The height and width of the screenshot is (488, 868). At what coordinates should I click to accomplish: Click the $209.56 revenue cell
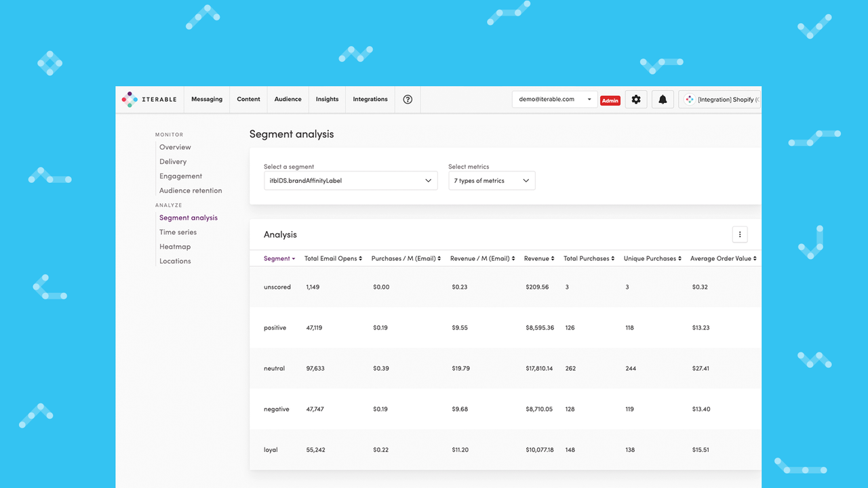[x=537, y=287]
